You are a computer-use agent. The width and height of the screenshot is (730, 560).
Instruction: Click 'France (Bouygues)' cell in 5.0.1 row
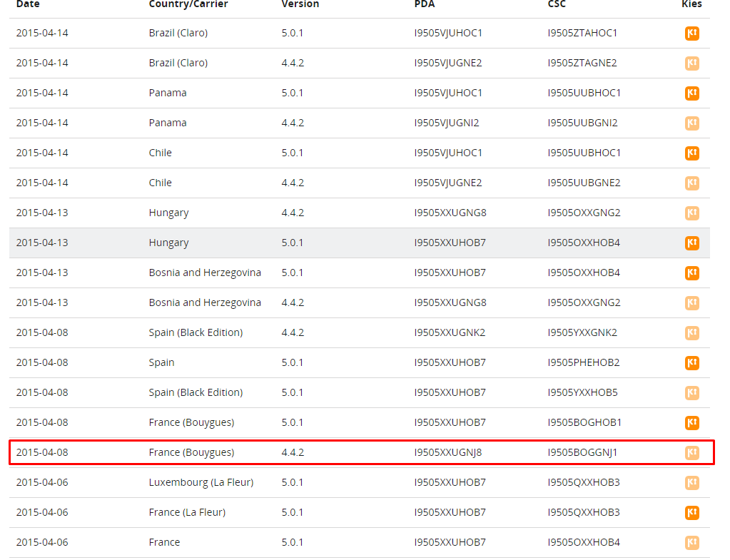coord(191,423)
